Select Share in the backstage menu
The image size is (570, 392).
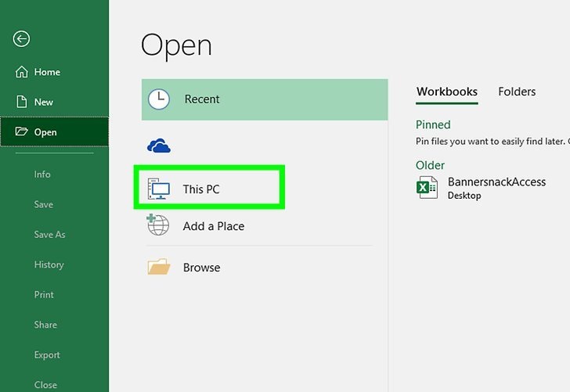[45, 325]
